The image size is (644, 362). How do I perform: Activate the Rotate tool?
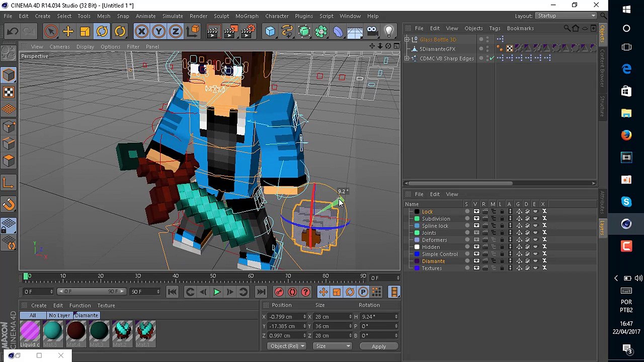pos(102,32)
